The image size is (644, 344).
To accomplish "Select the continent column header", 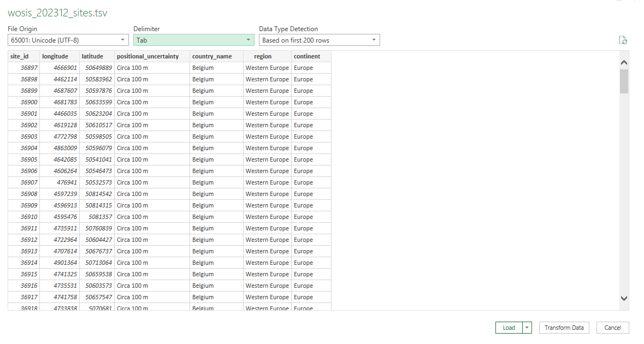I will [307, 56].
